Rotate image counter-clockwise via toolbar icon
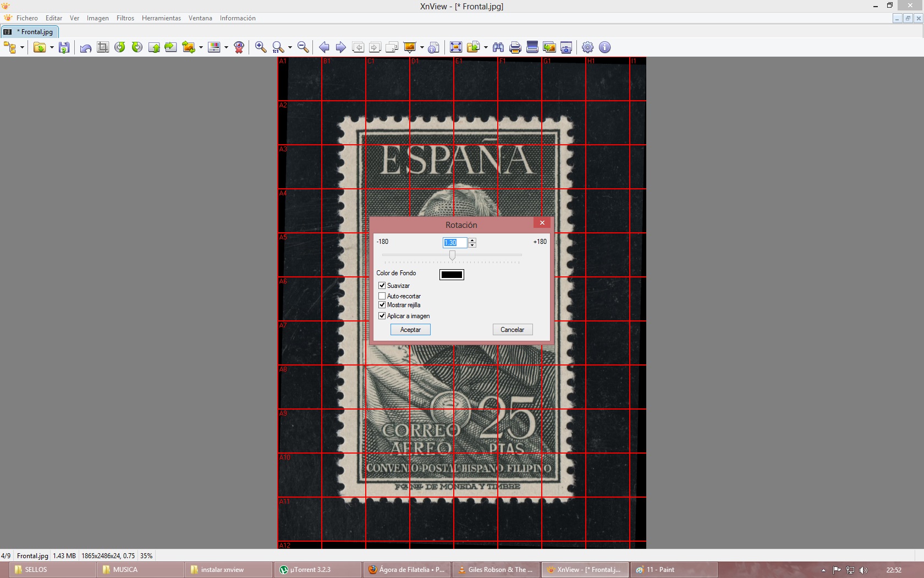Image resolution: width=924 pixels, height=578 pixels. (x=120, y=47)
